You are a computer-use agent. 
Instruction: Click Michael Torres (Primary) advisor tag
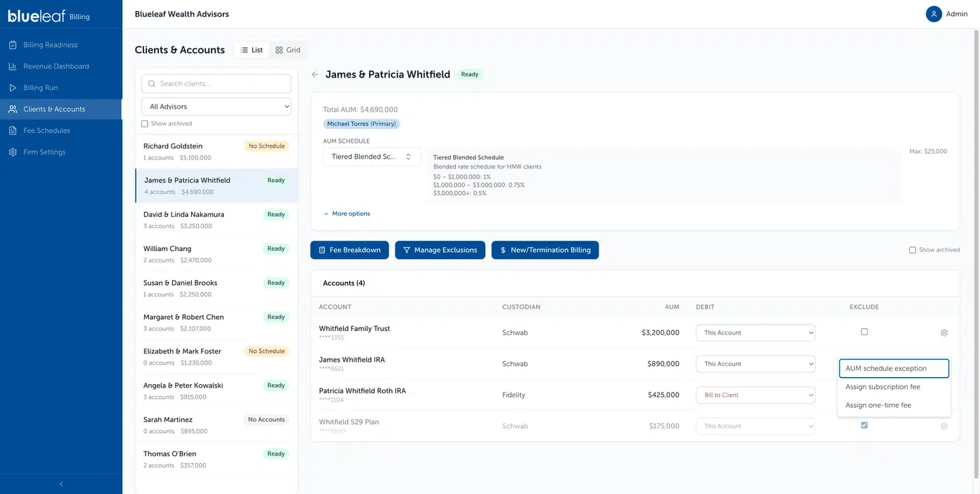(x=361, y=124)
